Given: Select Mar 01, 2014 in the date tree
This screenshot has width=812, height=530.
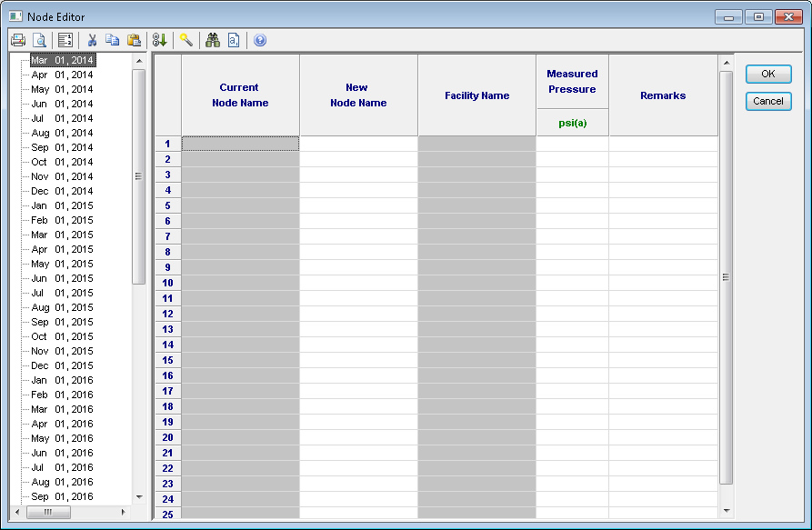Looking at the screenshot, I should [x=62, y=60].
